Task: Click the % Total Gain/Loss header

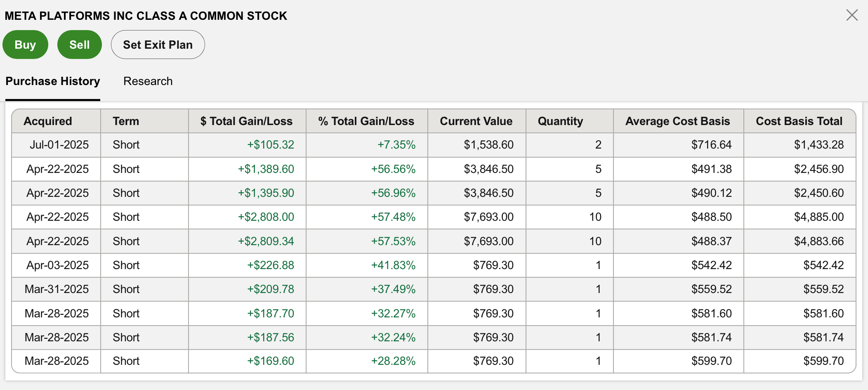Action: (366, 121)
